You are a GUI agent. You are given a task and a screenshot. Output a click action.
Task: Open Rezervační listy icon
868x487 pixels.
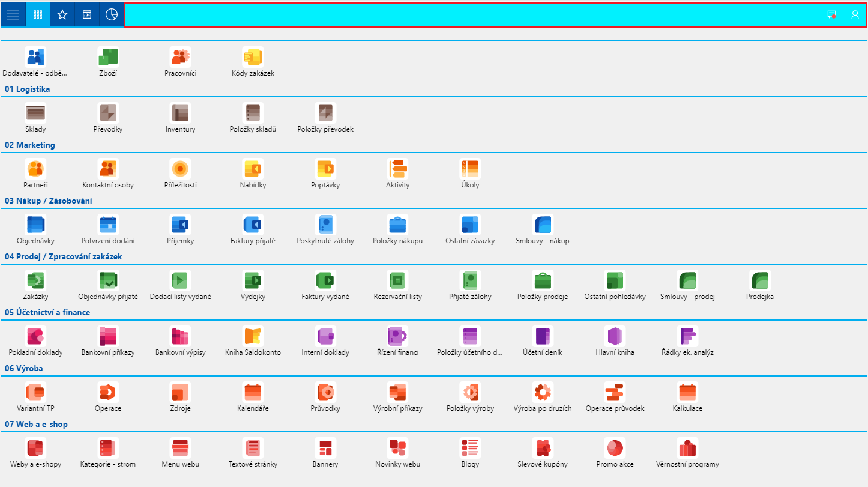coord(398,280)
